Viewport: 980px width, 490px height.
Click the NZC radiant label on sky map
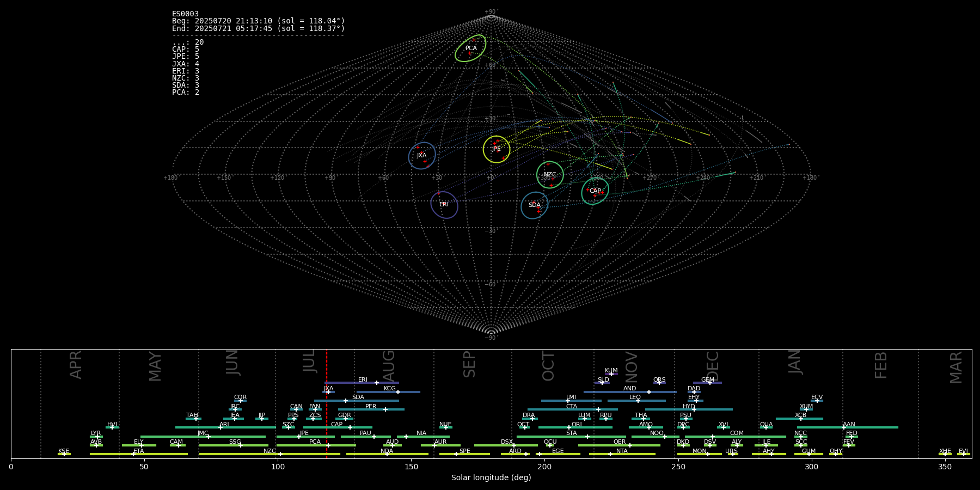pos(550,175)
